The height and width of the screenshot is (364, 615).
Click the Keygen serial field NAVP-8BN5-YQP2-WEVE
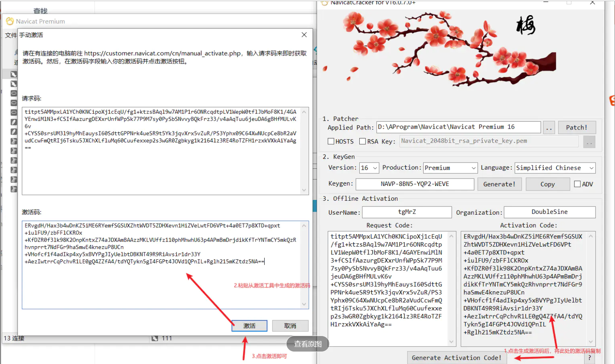click(x=415, y=184)
